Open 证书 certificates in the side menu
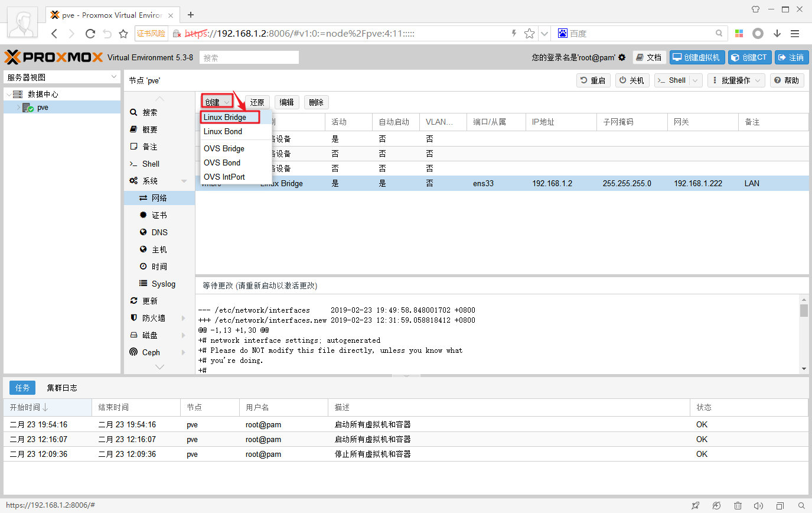This screenshot has height=513, width=812. tap(159, 215)
